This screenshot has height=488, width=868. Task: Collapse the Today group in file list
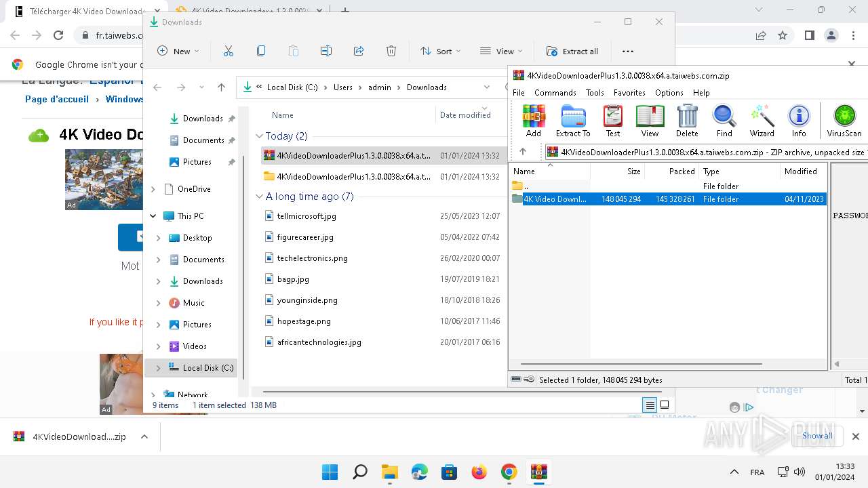259,136
